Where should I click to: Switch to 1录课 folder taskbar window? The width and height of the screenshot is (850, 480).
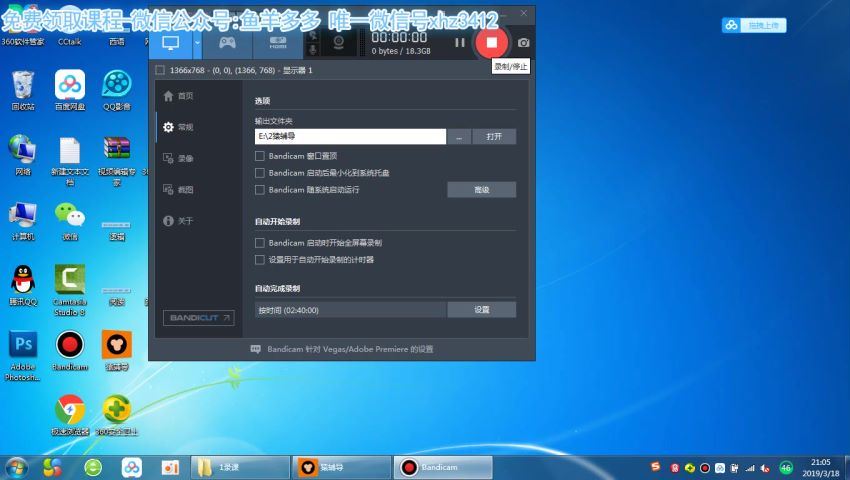point(240,467)
